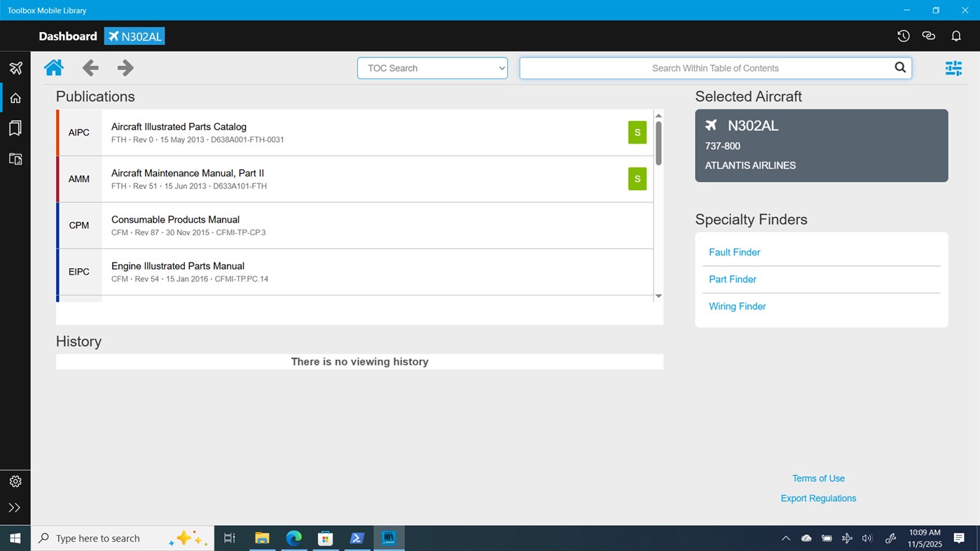
Task: Expand the collapsed sidebar with double chevron
Action: click(15, 508)
